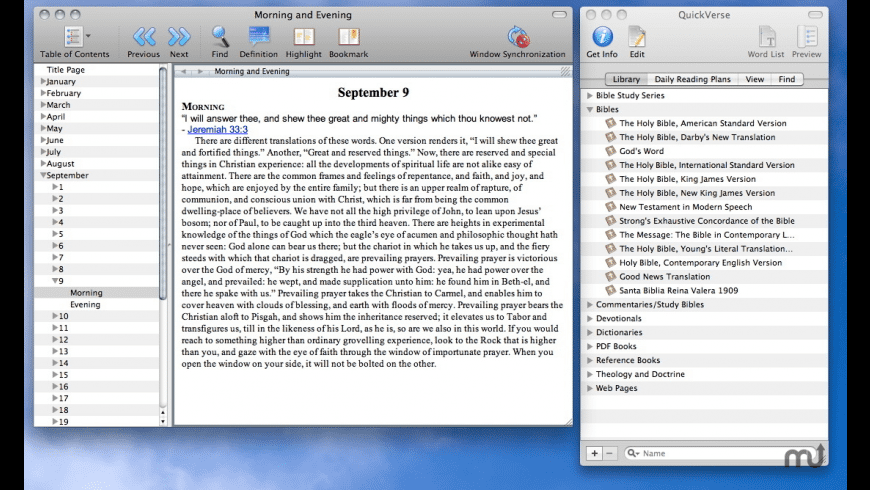Open the Word List tool
The image size is (870, 490).
click(766, 38)
